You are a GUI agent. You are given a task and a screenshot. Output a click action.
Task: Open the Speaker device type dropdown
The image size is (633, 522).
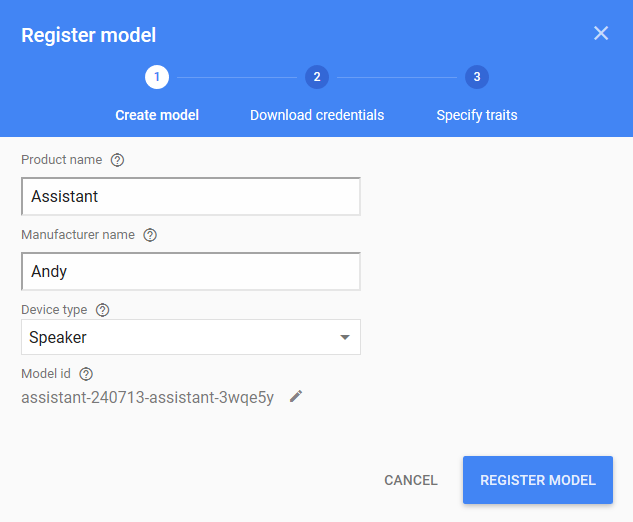pyautogui.click(x=191, y=337)
